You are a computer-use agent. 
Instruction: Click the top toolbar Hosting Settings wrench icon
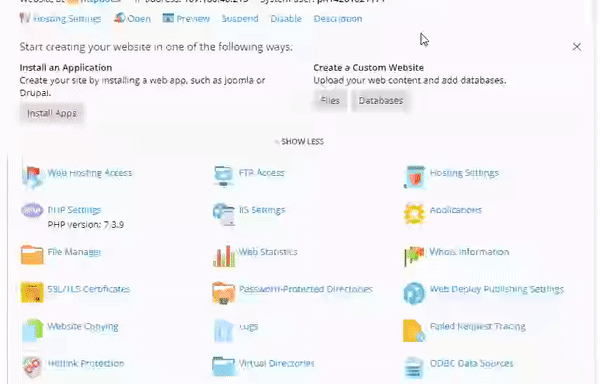coord(25,18)
